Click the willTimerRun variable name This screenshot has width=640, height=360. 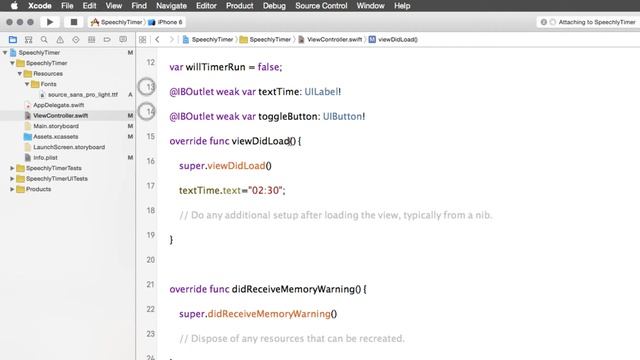click(216, 67)
